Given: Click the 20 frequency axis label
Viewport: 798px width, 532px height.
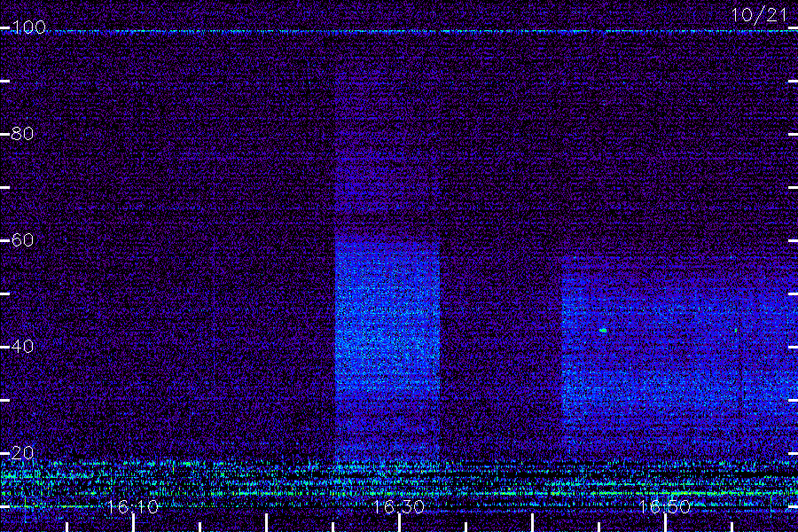Looking at the screenshot, I should [22, 452].
